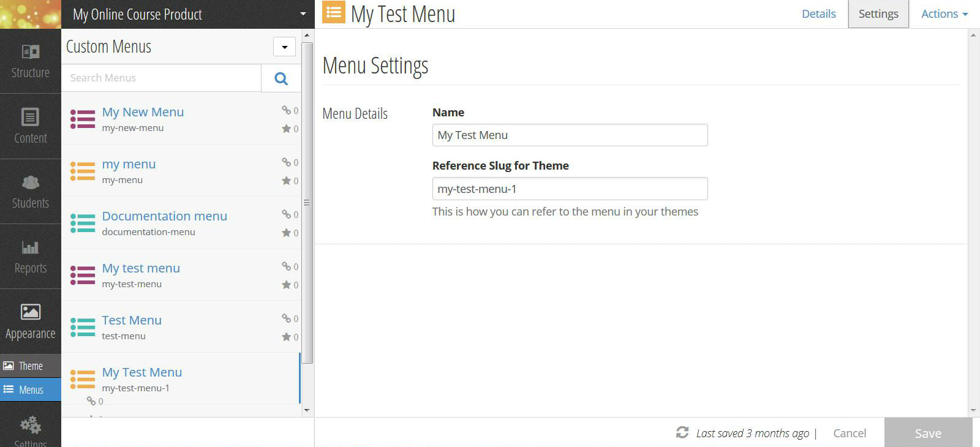
Task: Click the menu list scroll down arrow
Action: tap(307, 410)
